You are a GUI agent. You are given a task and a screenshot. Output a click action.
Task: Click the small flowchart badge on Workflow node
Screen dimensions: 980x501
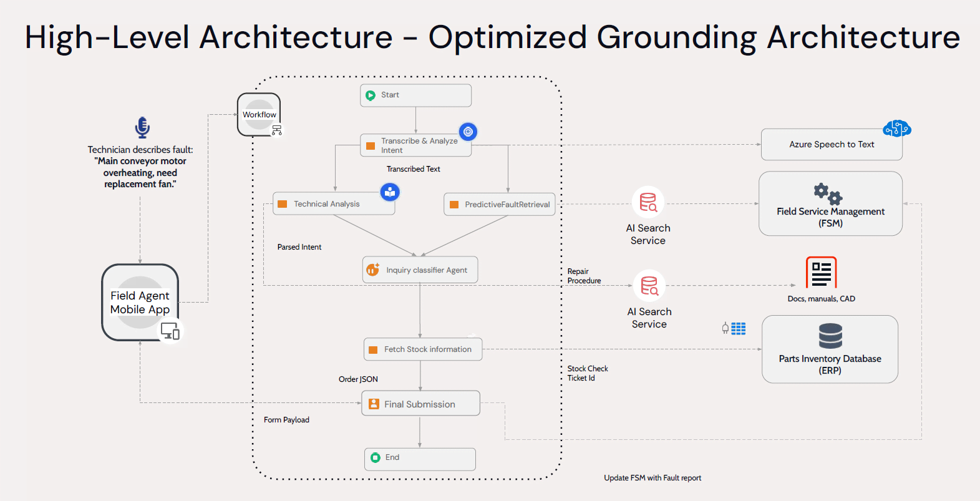tap(277, 130)
